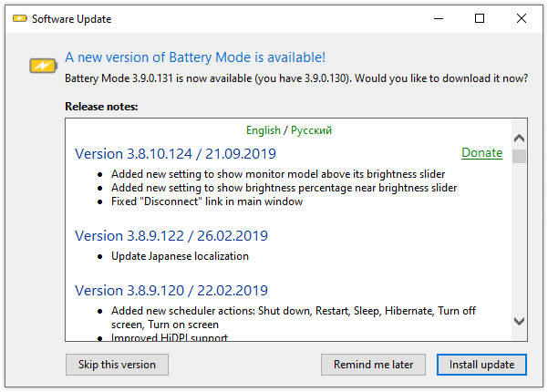Switch release notes to Русский
This screenshot has height=392, width=548.
(x=311, y=130)
